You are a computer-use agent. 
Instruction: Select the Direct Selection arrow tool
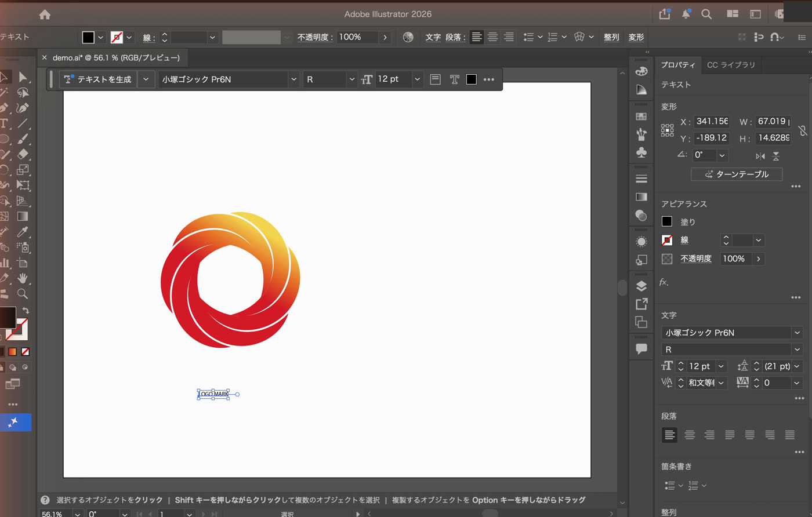[x=23, y=77]
